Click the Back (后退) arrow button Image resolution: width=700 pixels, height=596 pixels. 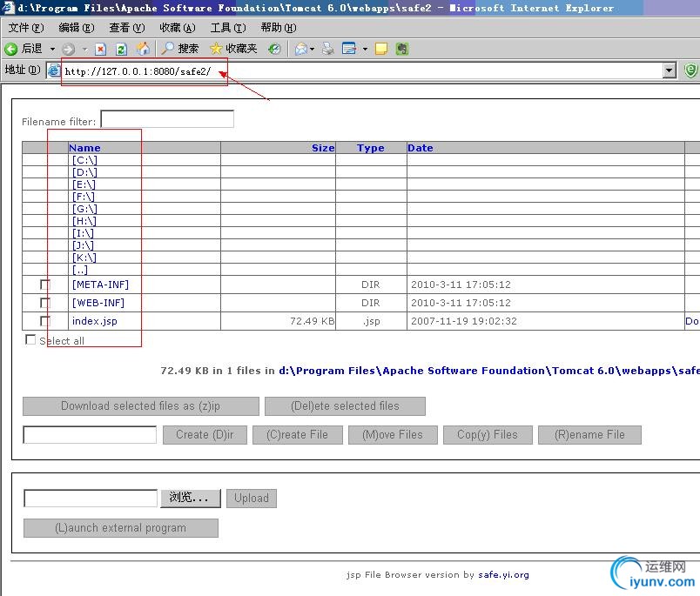pos(24,49)
